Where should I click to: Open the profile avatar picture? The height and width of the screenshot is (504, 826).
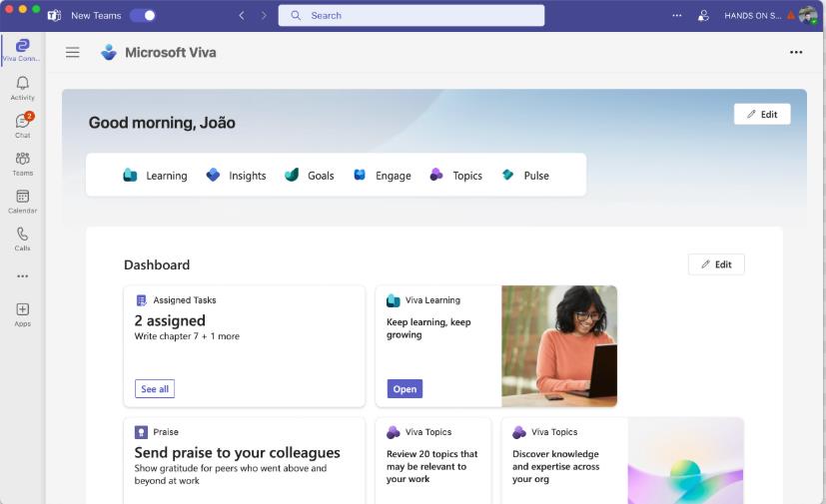point(808,15)
